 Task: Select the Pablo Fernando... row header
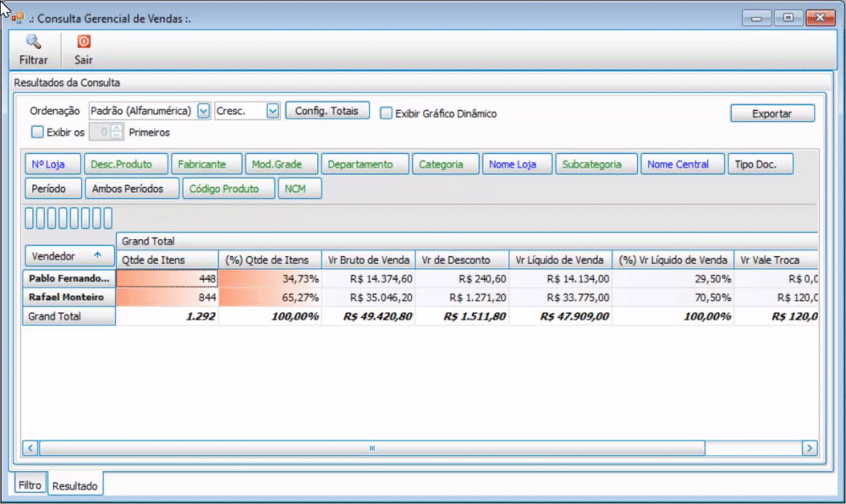[x=69, y=278]
